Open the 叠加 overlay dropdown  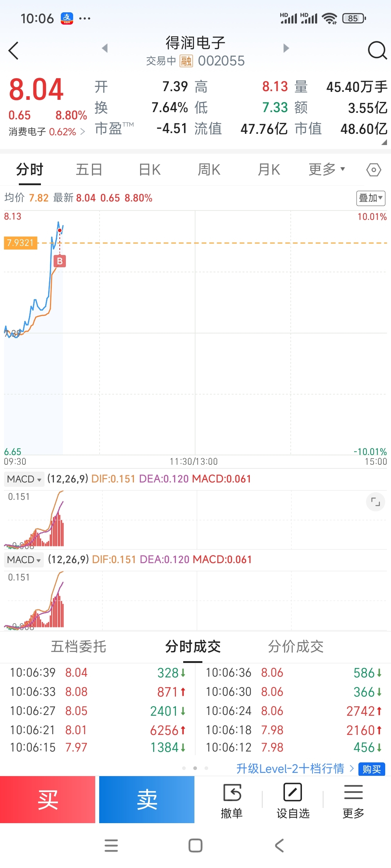[x=371, y=198]
